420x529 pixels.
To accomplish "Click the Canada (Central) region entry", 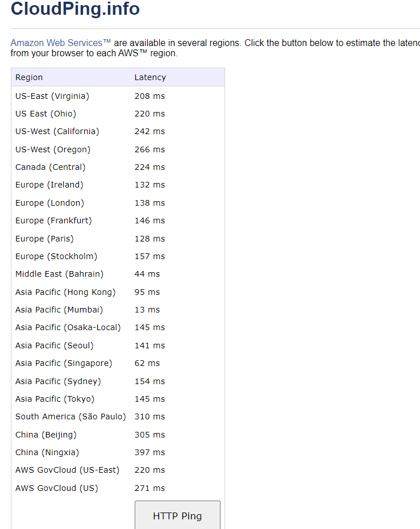I will [50, 167].
